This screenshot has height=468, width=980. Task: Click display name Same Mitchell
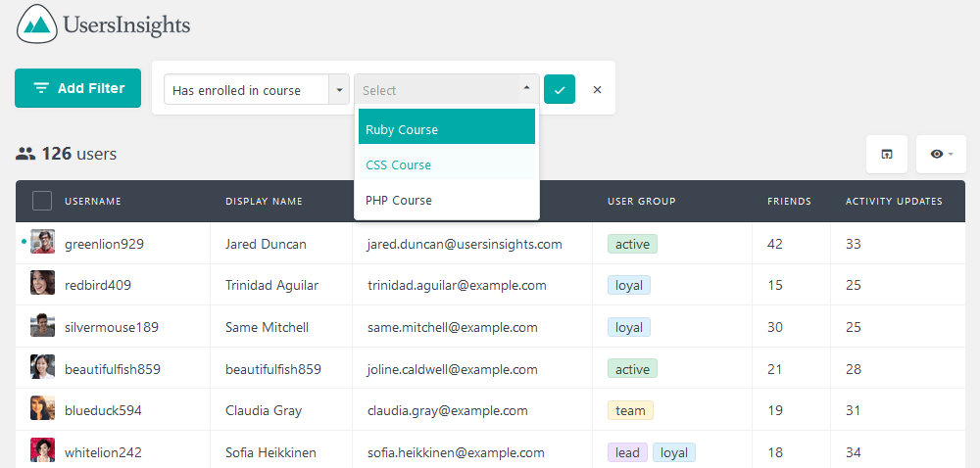tap(267, 327)
